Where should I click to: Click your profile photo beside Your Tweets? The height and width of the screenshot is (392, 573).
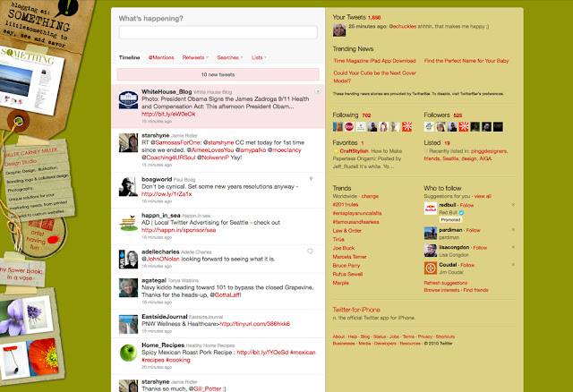pyautogui.click(x=339, y=30)
